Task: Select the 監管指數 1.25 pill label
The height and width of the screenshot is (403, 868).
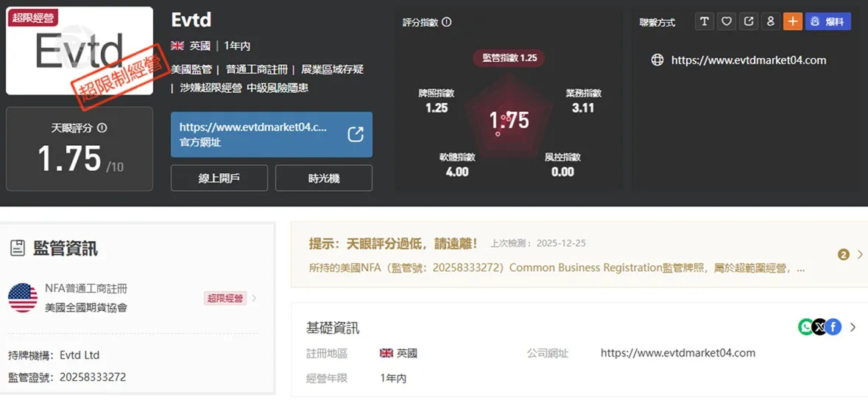Action: click(x=509, y=57)
